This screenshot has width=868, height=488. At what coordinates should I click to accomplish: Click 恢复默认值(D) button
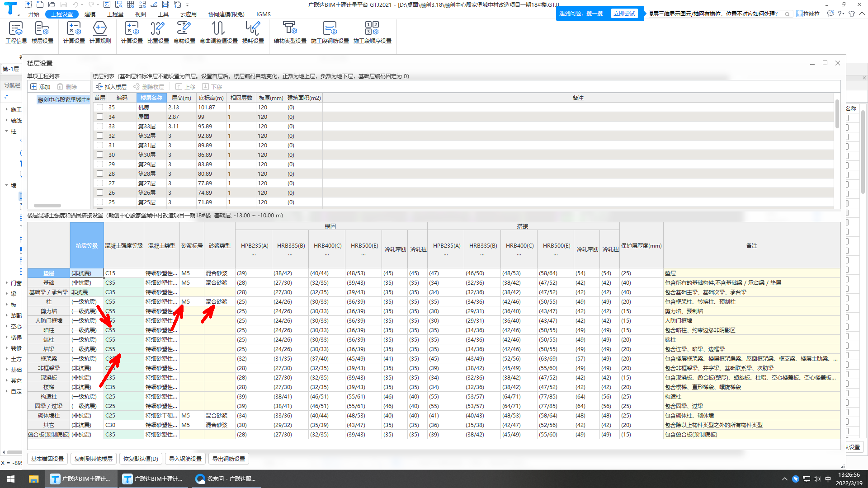(141, 459)
